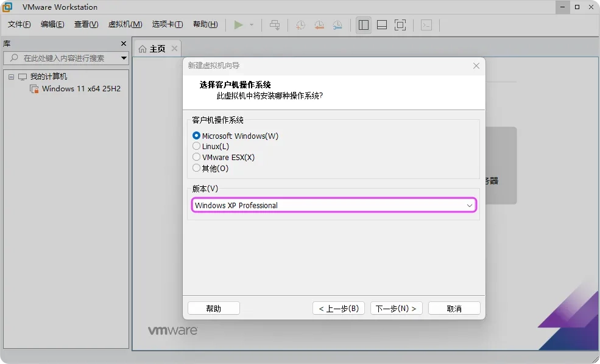The height and width of the screenshot is (364, 600).
Task: Open the power options arrow beside play
Action: tap(252, 25)
